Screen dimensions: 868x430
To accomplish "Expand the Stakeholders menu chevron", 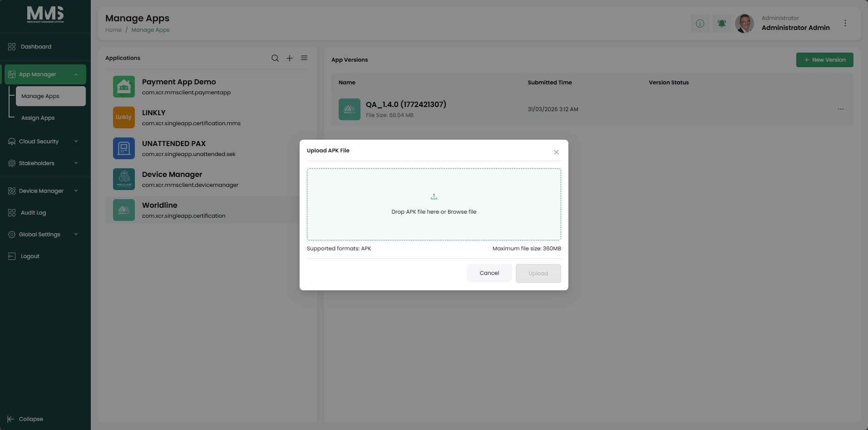I will (x=76, y=163).
